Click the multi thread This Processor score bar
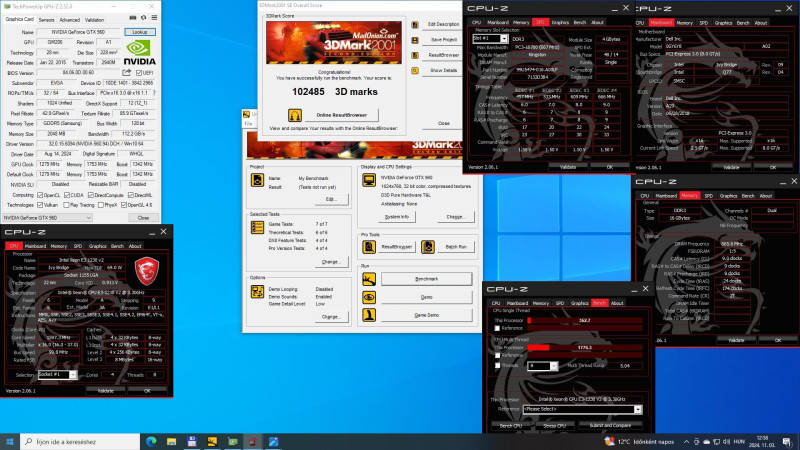Screen dimensions: 800x450 pos(585,347)
